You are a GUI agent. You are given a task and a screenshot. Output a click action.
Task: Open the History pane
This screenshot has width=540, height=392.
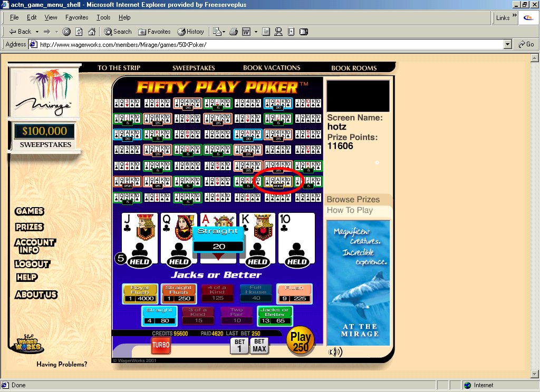point(190,32)
